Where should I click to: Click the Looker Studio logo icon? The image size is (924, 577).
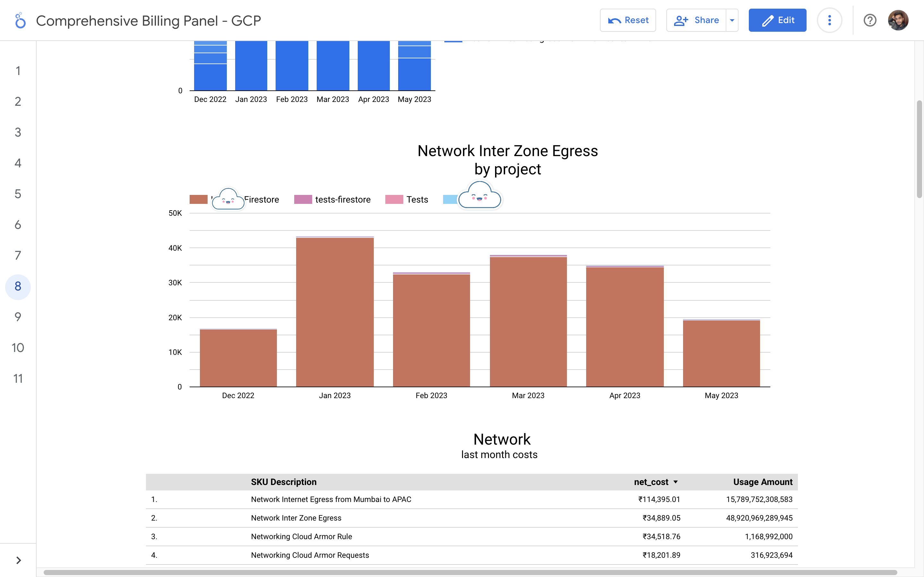(20, 21)
